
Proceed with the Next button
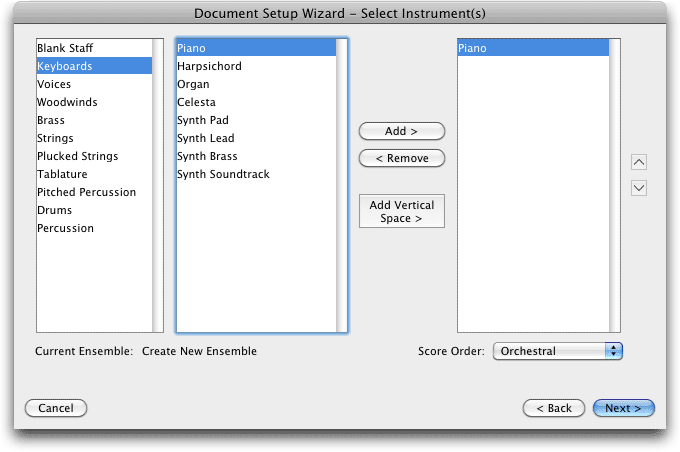coord(623,408)
